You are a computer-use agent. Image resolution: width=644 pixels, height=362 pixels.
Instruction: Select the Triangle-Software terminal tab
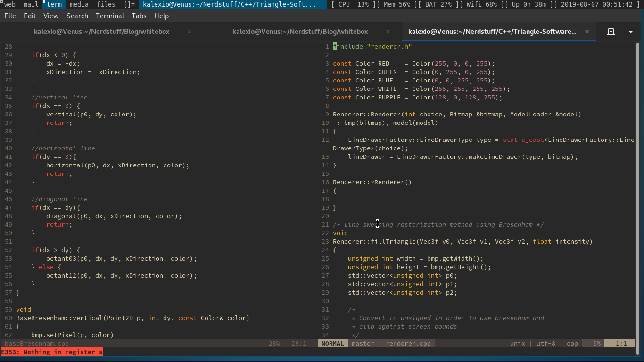498,32
